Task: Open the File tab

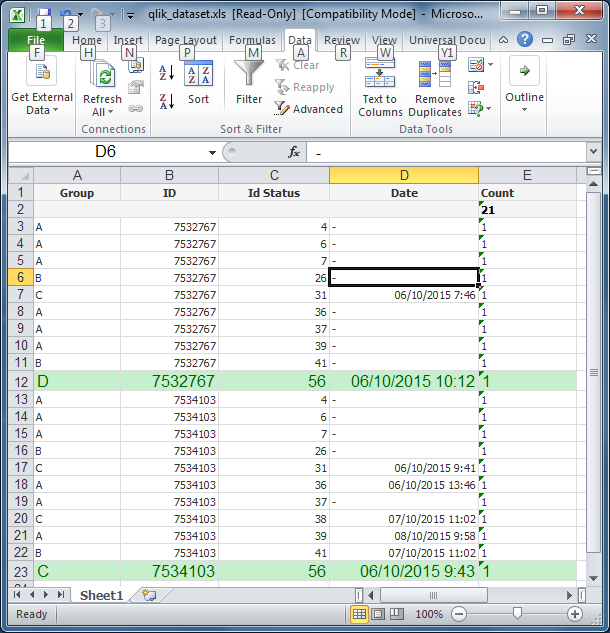Action: [36, 40]
